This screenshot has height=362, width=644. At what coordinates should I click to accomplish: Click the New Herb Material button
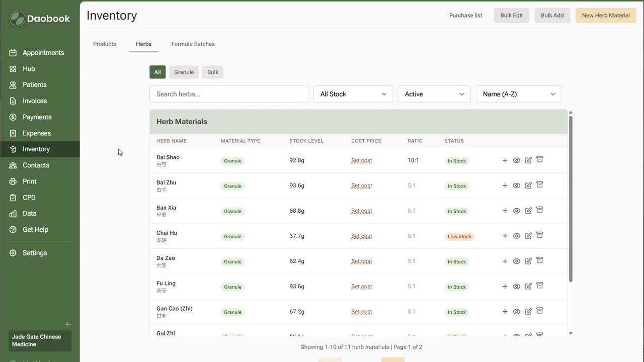click(606, 16)
